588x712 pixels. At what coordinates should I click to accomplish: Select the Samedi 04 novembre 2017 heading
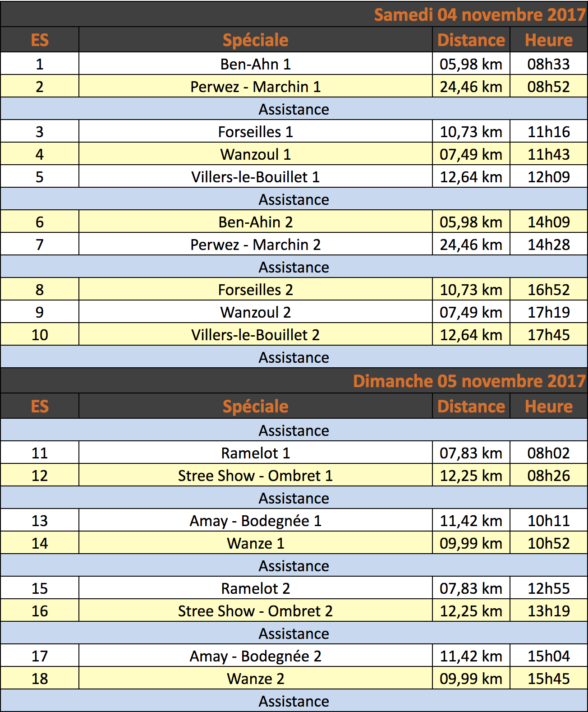point(480,14)
